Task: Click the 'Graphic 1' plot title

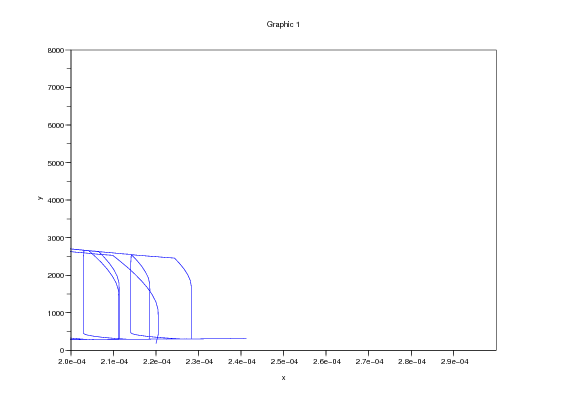Action: [283, 25]
